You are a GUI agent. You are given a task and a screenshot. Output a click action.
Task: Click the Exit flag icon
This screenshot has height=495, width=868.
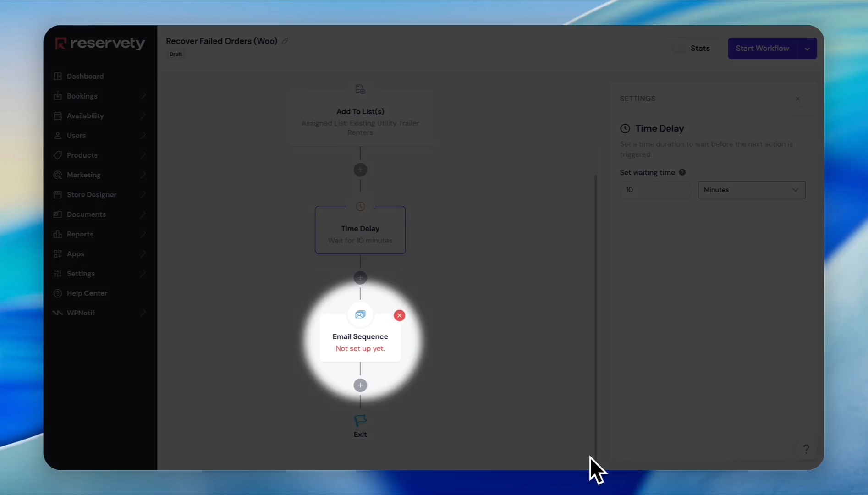tap(360, 420)
